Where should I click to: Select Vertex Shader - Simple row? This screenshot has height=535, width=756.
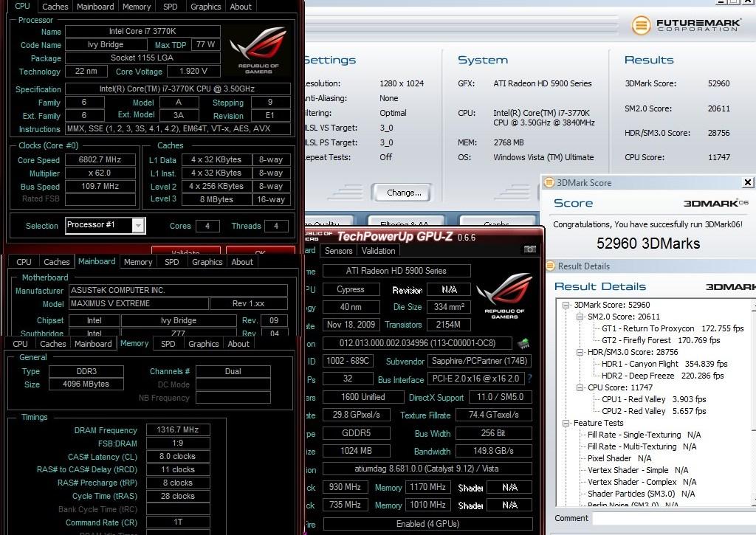(x=637, y=470)
